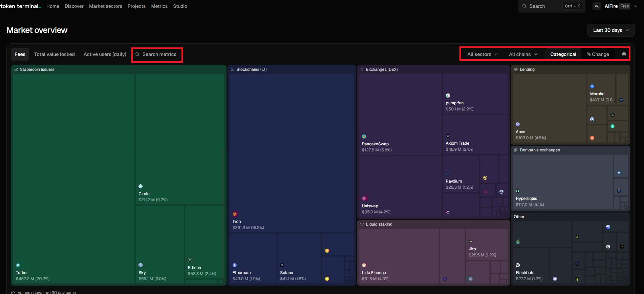Click the Raydium logo icon
The width and height of the screenshot is (644, 294).
coord(448,174)
